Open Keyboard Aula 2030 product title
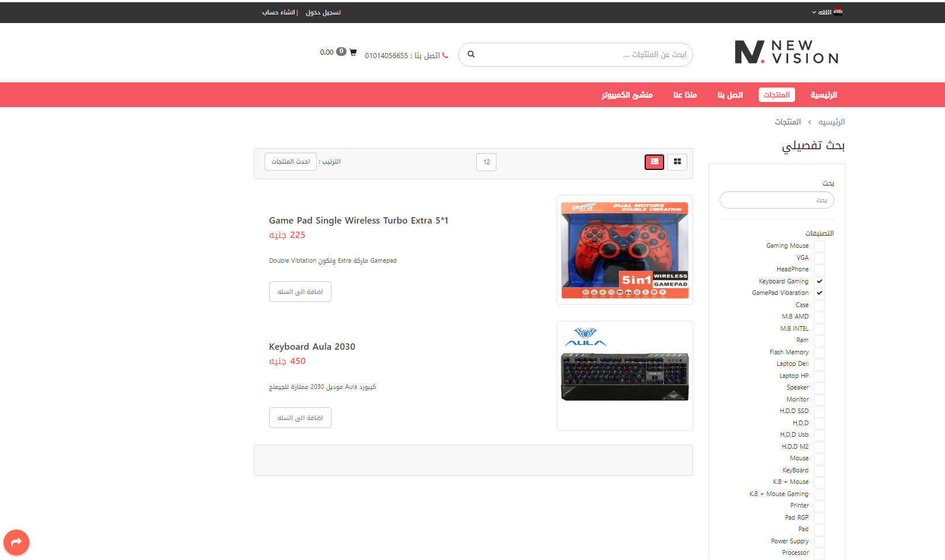 click(x=312, y=347)
